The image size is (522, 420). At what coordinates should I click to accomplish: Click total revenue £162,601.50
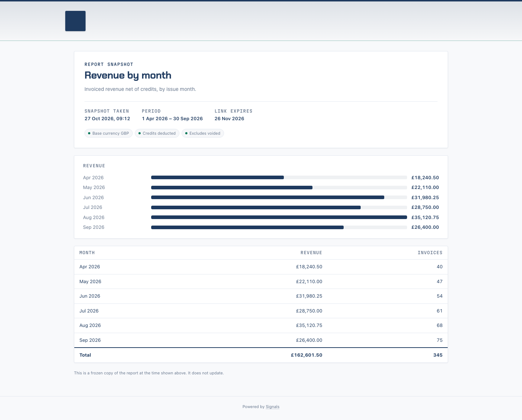click(307, 355)
